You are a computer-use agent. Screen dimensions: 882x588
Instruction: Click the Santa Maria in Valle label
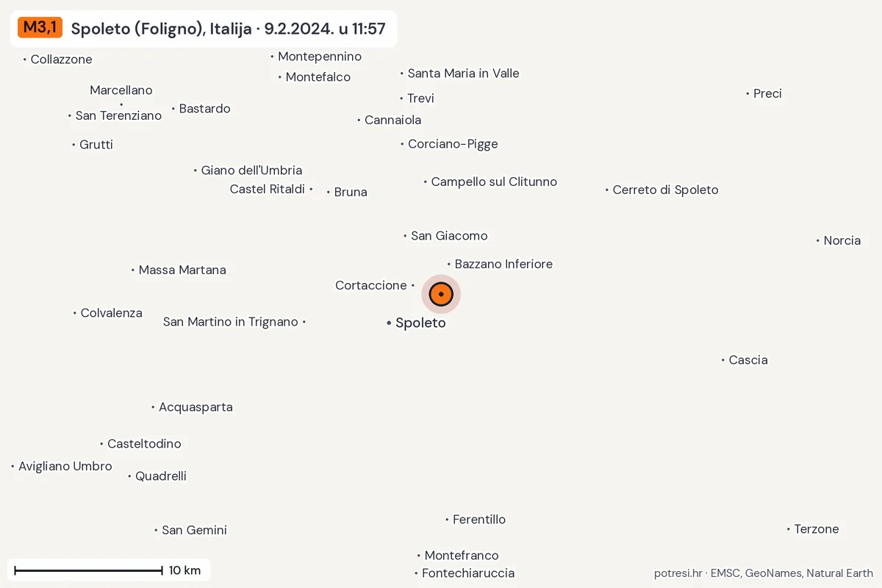coord(464,73)
